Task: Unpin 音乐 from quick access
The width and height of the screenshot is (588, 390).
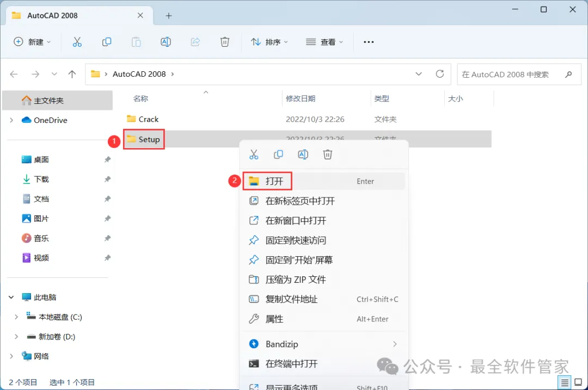Action: pos(107,238)
